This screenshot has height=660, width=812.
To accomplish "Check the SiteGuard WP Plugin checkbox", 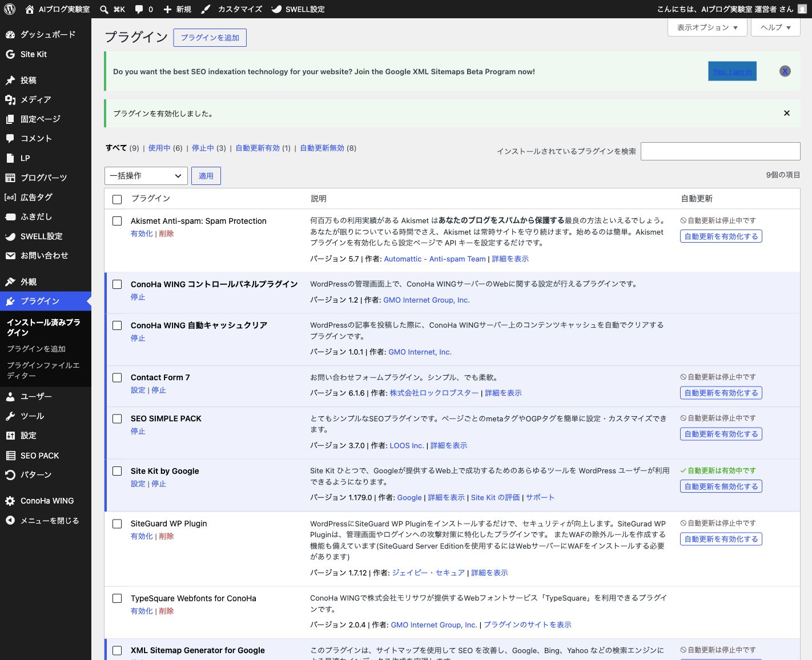I will pos(117,524).
